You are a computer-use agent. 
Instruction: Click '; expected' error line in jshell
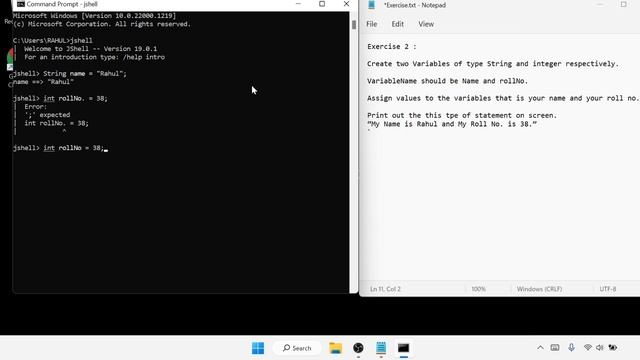coord(47,115)
